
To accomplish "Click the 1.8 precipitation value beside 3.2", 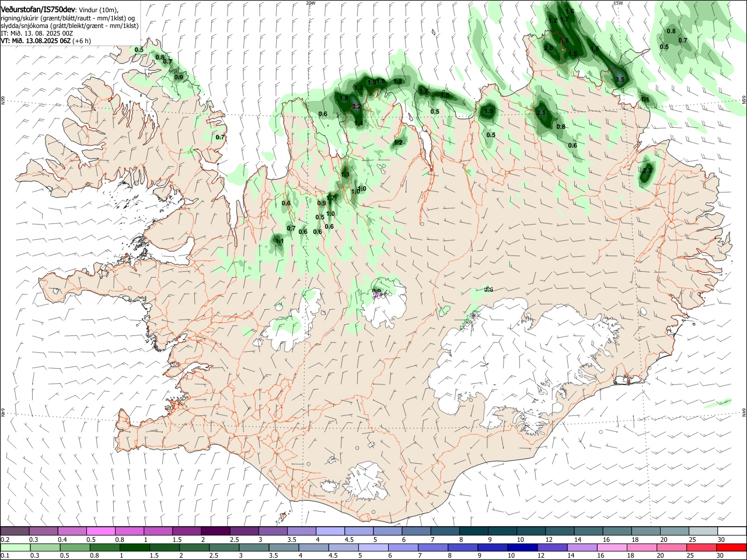I will point(344,99).
